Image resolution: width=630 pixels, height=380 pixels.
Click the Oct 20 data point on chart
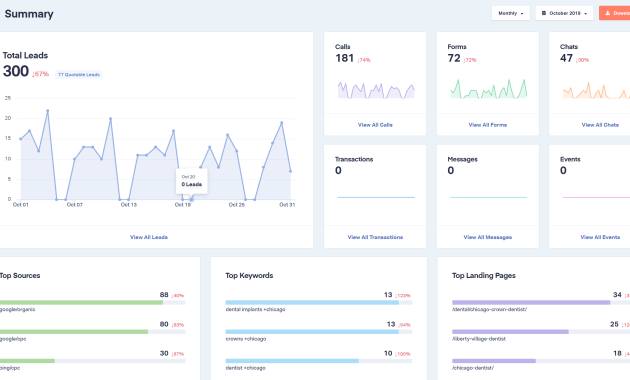pyautogui.click(x=192, y=199)
